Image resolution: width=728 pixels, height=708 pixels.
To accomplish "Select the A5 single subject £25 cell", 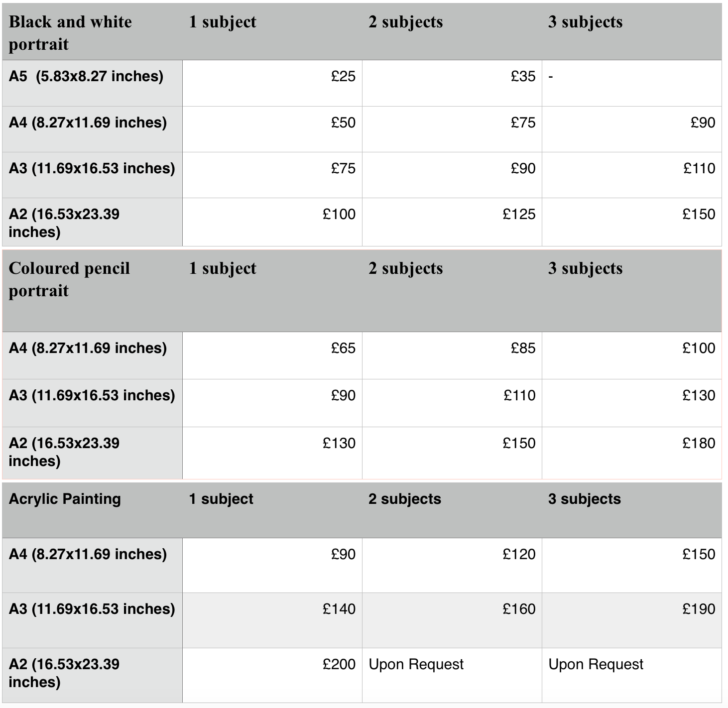I will 343,76.
